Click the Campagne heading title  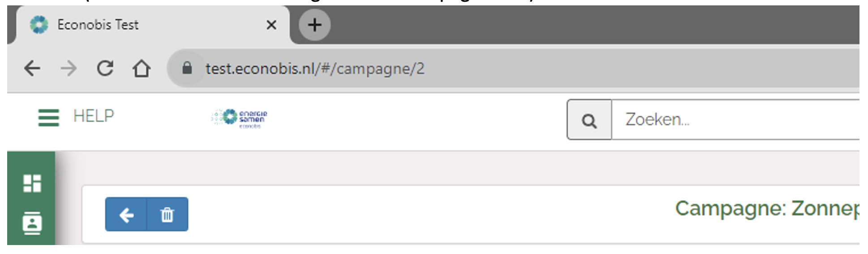point(766,208)
